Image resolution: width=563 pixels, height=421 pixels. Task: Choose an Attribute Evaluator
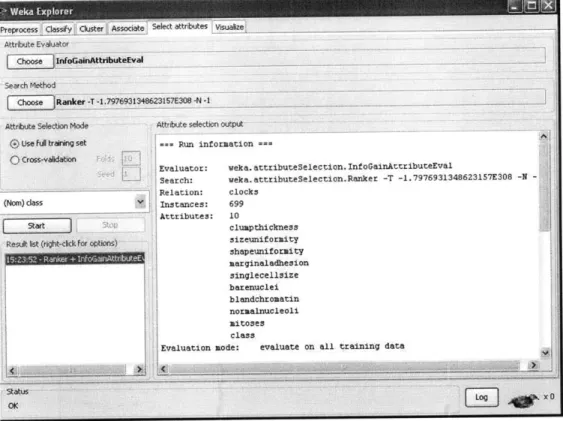30,61
